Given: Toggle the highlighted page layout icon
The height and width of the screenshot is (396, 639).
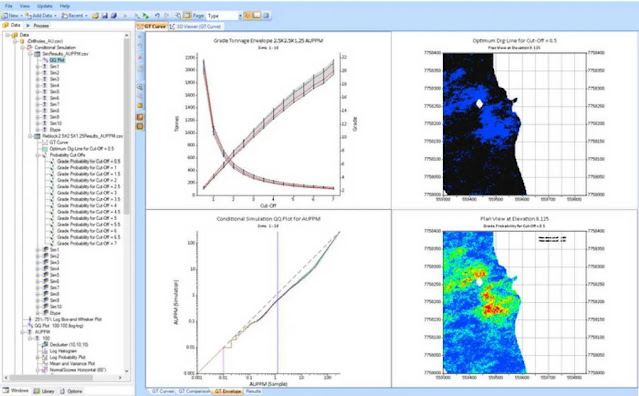Looking at the screenshot, I should [187, 15].
